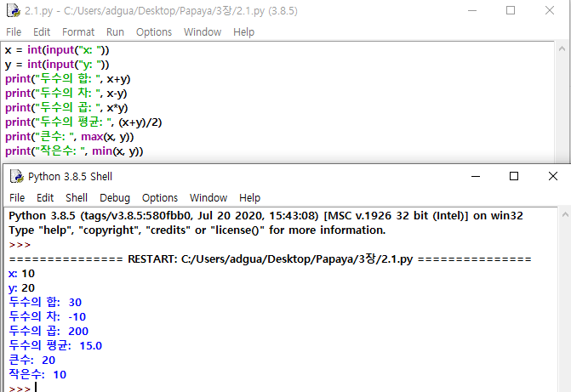Click the print line with min(x, y)
The height and width of the screenshot is (392, 571).
(x=74, y=151)
